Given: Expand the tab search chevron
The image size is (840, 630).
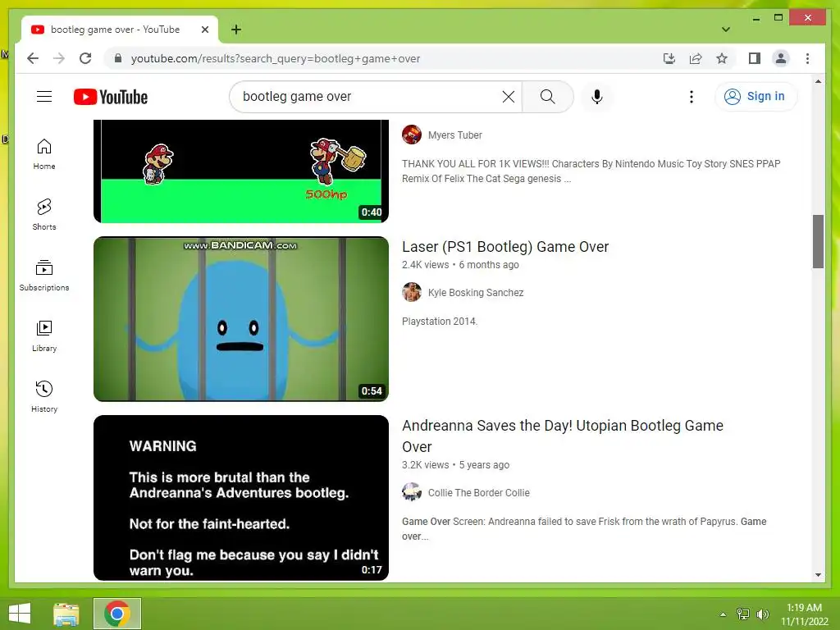Looking at the screenshot, I should (x=725, y=30).
